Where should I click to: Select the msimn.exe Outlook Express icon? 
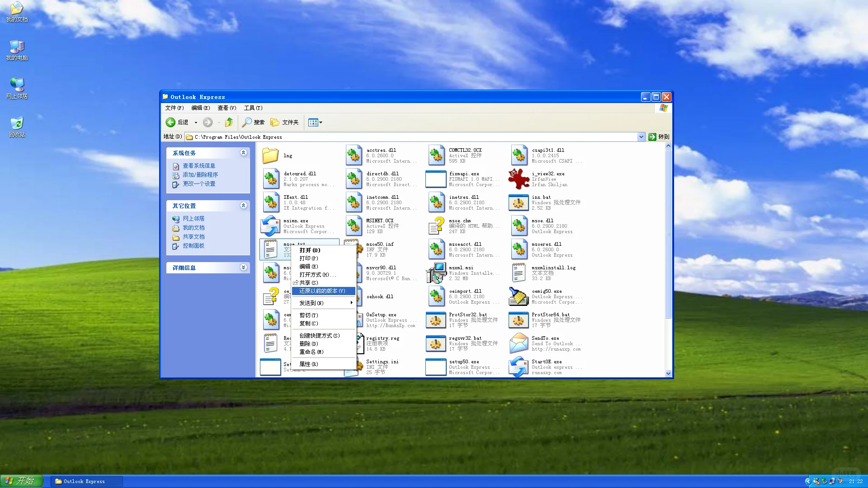270,225
